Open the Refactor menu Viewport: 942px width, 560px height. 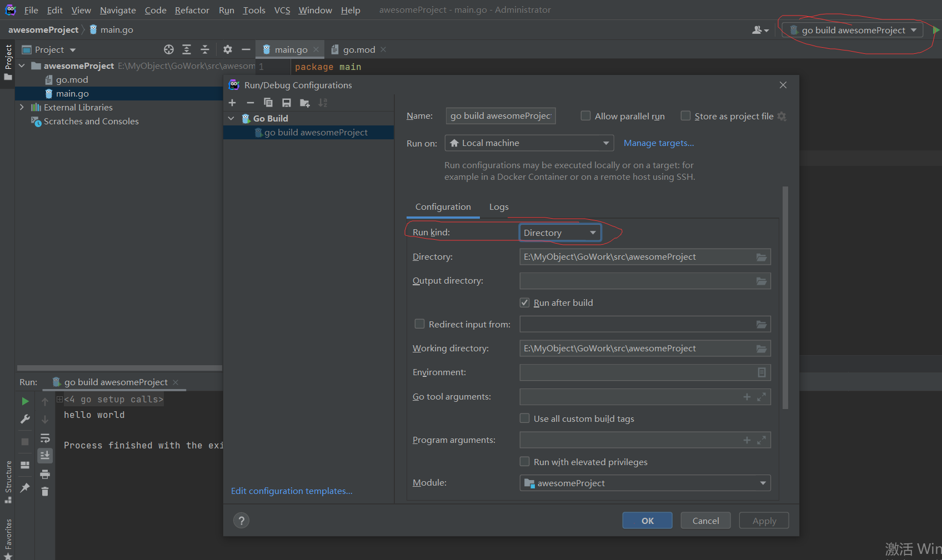coord(192,10)
